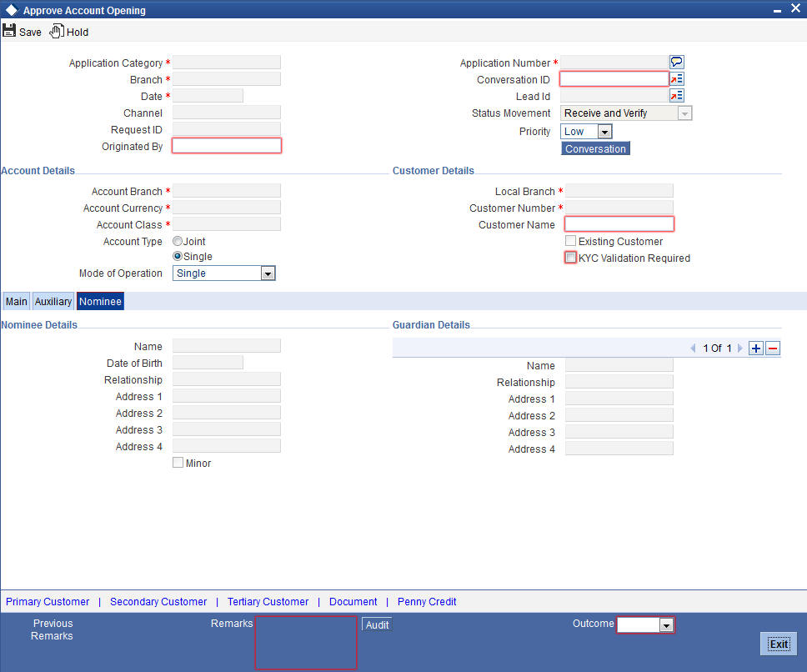Image resolution: width=807 pixels, height=672 pixels.
Task: Select the Joint account type
Action: (178, 241)
